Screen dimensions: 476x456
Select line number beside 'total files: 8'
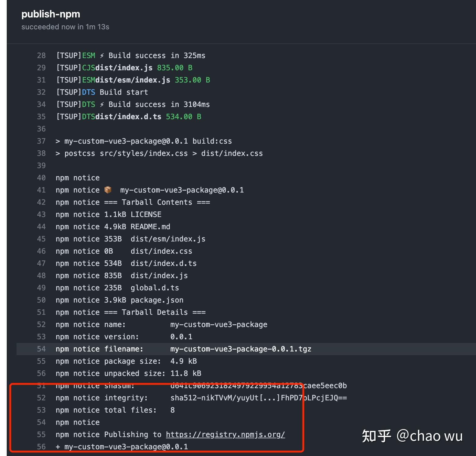(41, 410)
